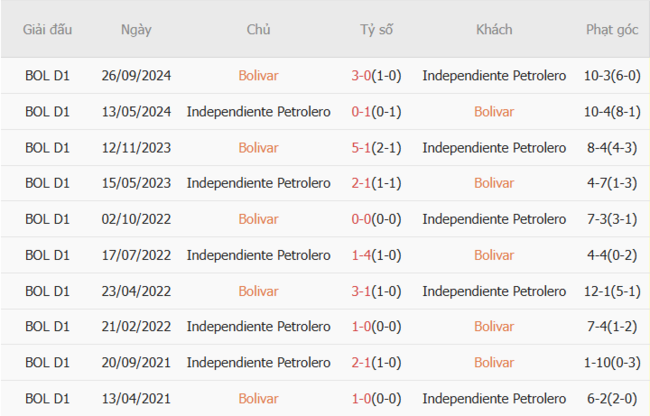
Task: Click away team Bolivar on 15/05/2023
Action: (494, 183)
